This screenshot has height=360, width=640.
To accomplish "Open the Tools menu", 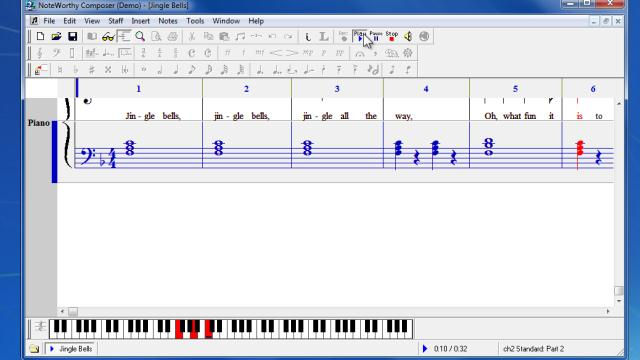I will [x=195, y=21].
